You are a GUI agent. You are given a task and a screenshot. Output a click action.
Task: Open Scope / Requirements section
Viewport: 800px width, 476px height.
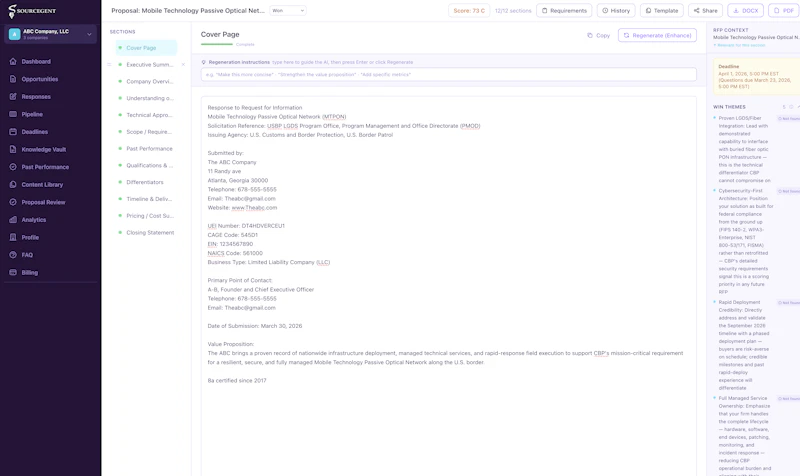pyautogui.click(x=146, y=132)
